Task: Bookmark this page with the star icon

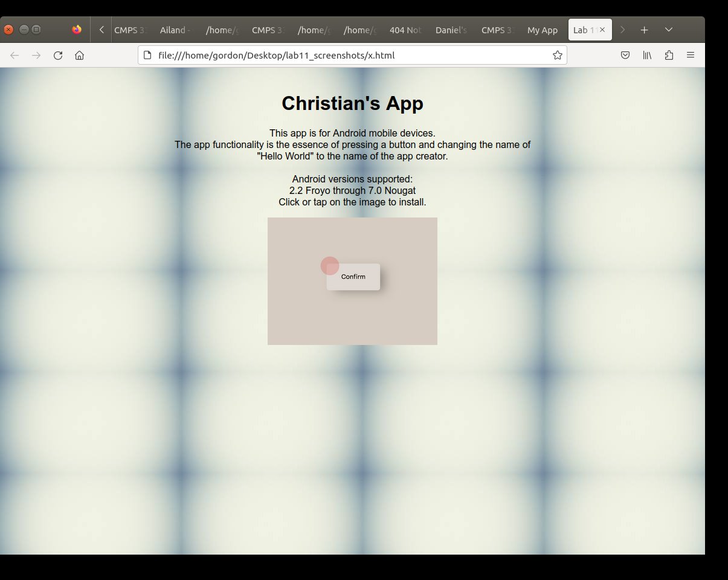Action: click(x=557, y=56)
